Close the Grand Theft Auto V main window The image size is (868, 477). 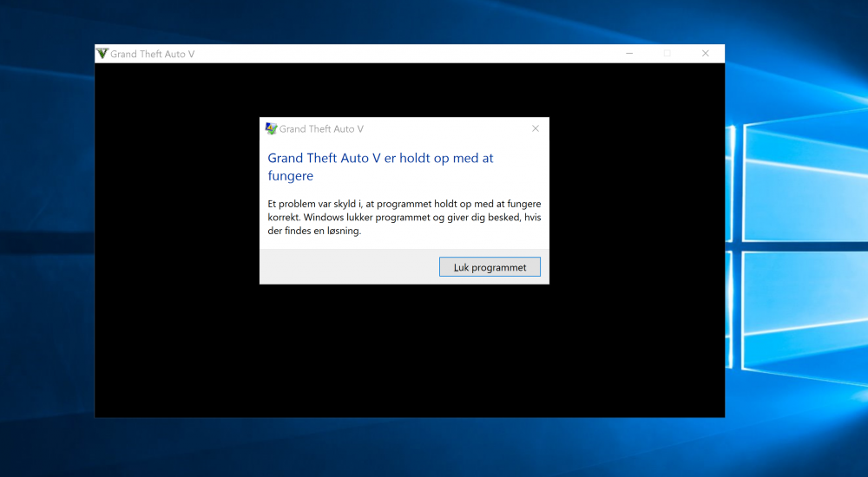click(705, 53)
